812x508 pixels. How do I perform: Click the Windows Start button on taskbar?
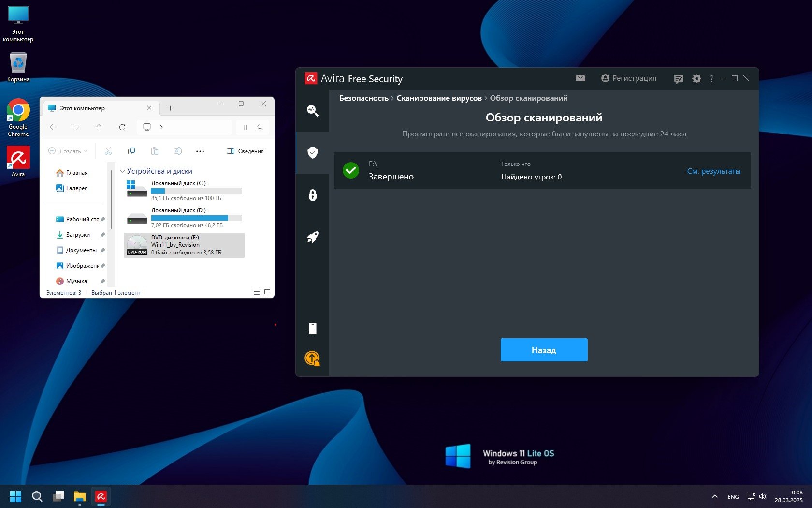15,496
